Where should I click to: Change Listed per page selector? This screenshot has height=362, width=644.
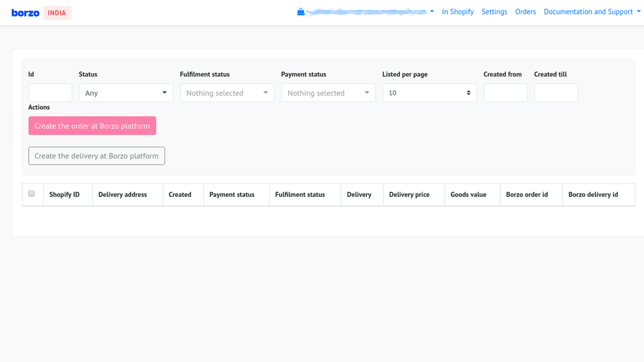pyautogui.click(x=429, y=93)
